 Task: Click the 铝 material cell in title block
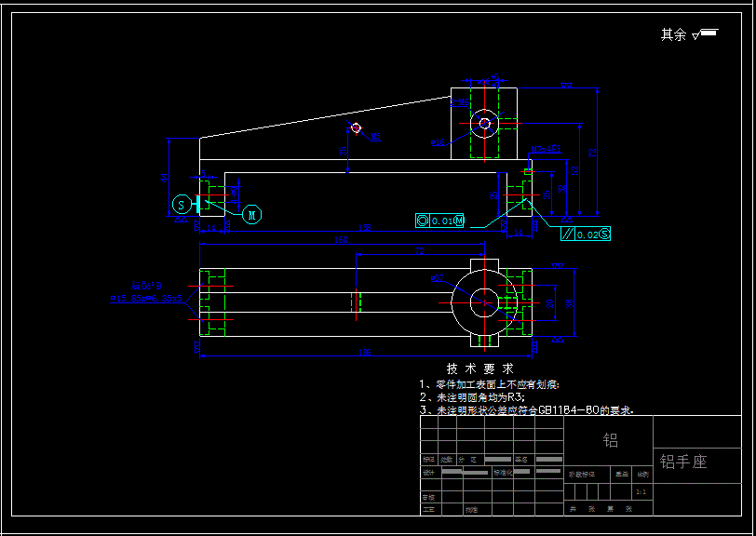click(610, 440)
